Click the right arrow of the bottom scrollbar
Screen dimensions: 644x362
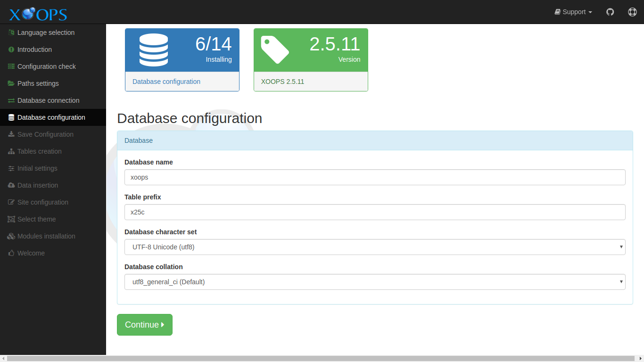(x=640, y=358)
